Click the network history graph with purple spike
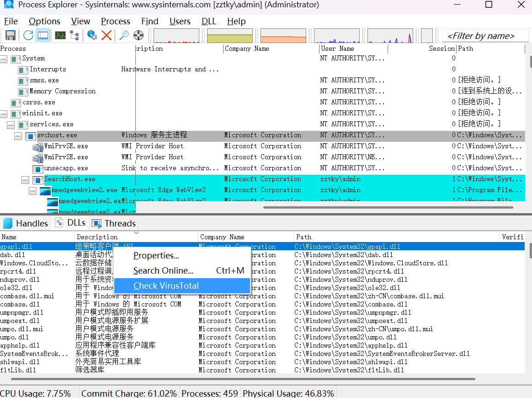532x398 pixels. click(x=390, y=36)
